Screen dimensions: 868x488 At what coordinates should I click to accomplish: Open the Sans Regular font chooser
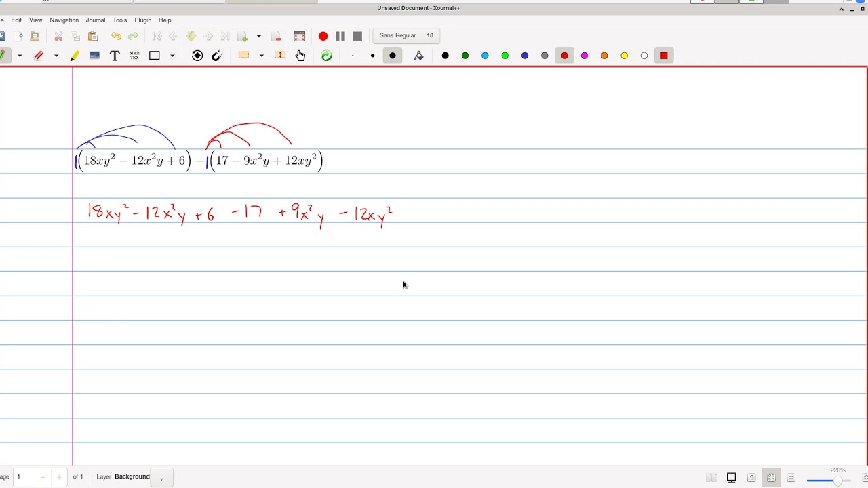[x=406, y=35]
